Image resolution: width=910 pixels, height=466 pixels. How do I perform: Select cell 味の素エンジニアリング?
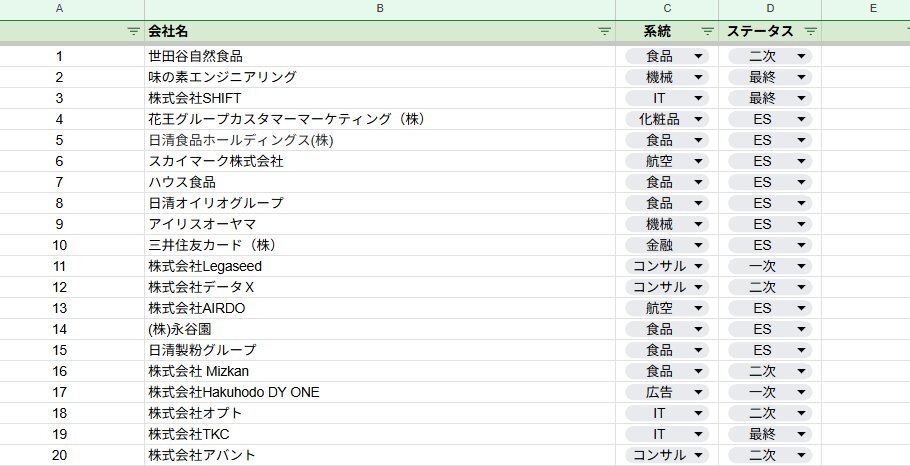(x=380, y=77)
